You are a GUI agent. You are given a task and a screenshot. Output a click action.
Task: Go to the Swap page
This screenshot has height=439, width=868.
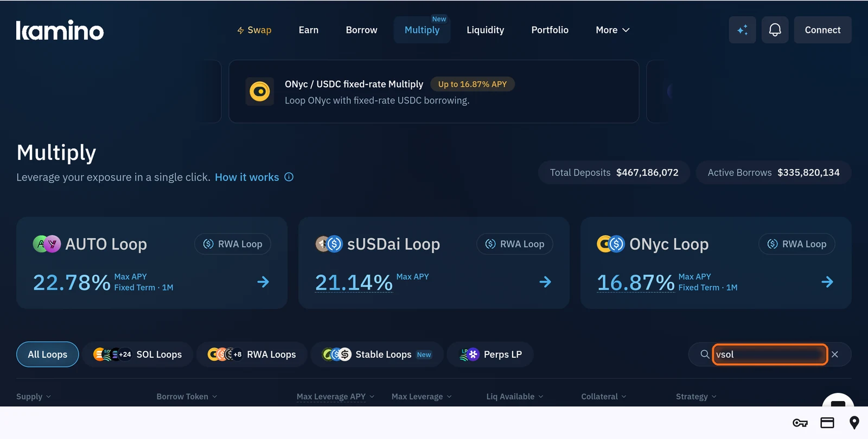click(254, 30)
